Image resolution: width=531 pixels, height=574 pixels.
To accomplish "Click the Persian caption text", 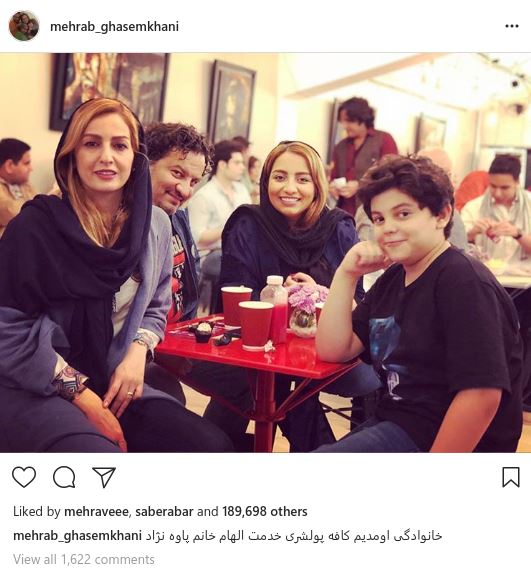I will tap(292, 536).
